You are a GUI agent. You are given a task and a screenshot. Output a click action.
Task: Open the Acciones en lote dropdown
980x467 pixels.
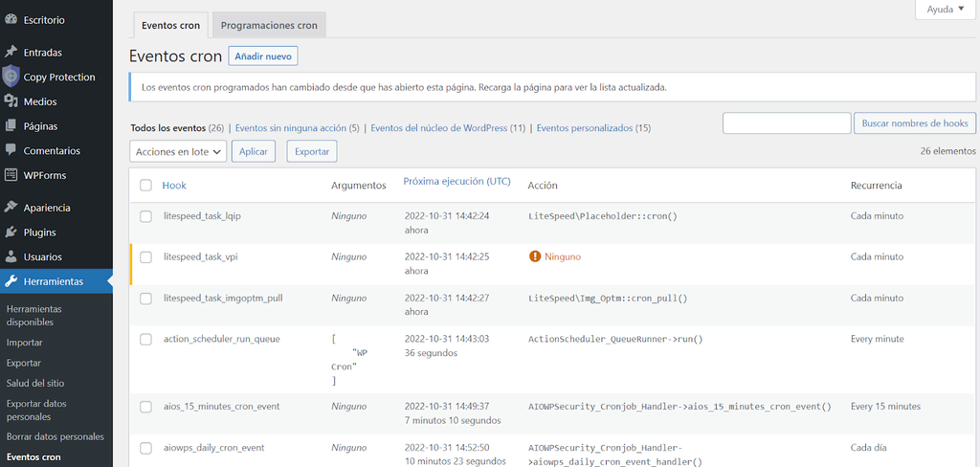tap(178, 151)
